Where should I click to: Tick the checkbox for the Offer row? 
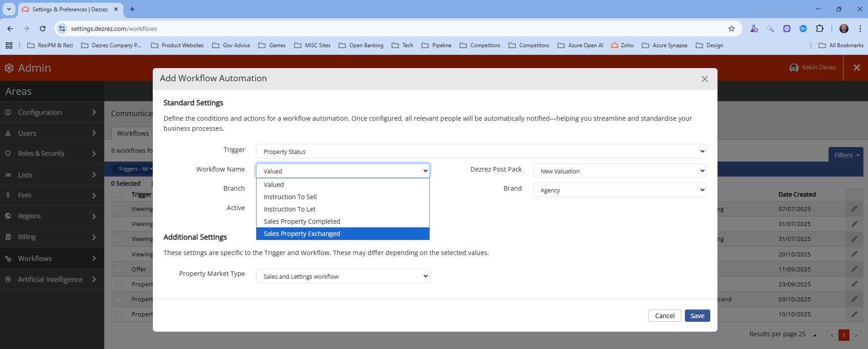pos(119,270)
